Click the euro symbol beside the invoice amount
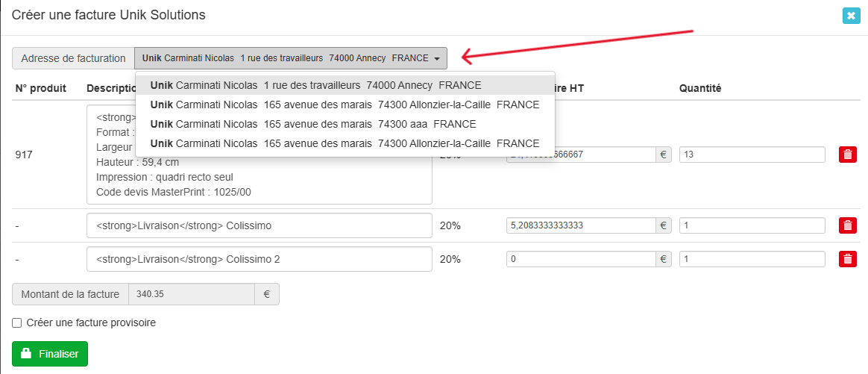868x374 pixels. point(267,294)
